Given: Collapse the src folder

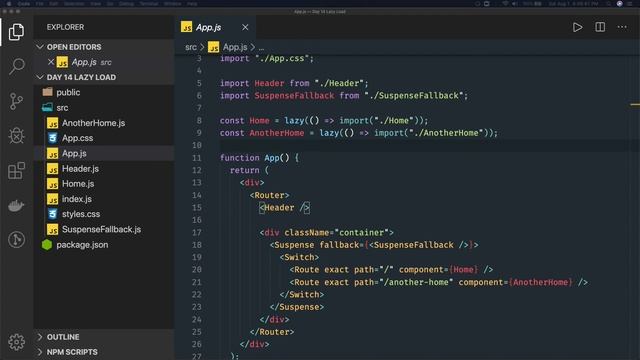Looking at the screenshot, I should click(104, 108).
